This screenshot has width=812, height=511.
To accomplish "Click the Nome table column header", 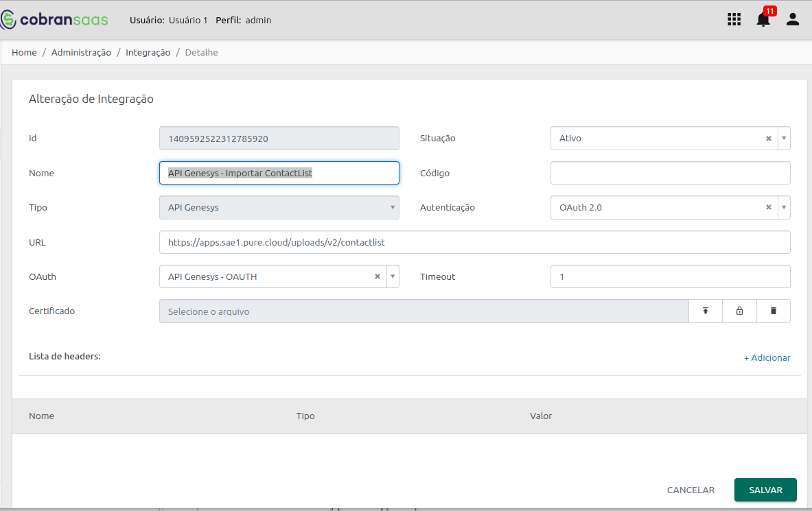I will tap(41, 416).
